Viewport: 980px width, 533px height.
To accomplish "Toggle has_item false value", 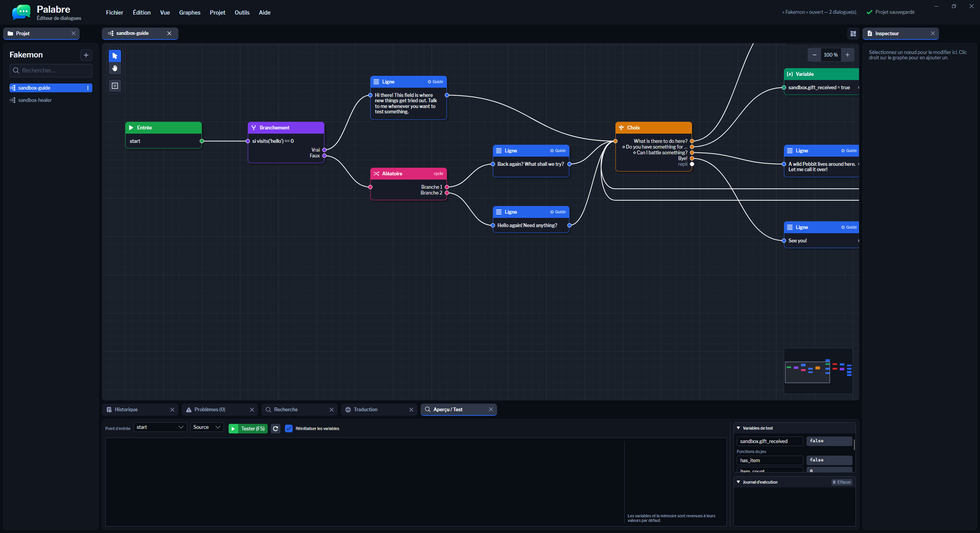I will tap(829, 460).
